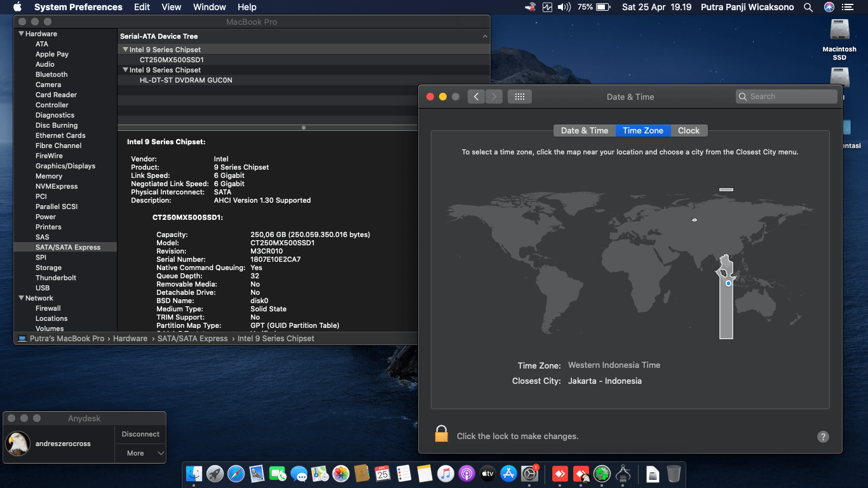Image resolution: width=868 pixels, height=488 pixels.
Task: Open Maps icon in Dock
Action: [320, 473]
